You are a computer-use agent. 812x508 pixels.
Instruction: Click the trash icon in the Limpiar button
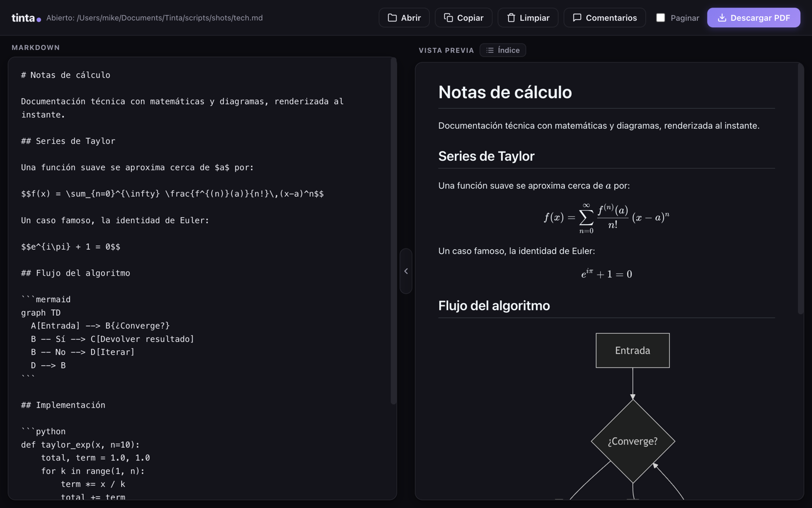point(511,17)
